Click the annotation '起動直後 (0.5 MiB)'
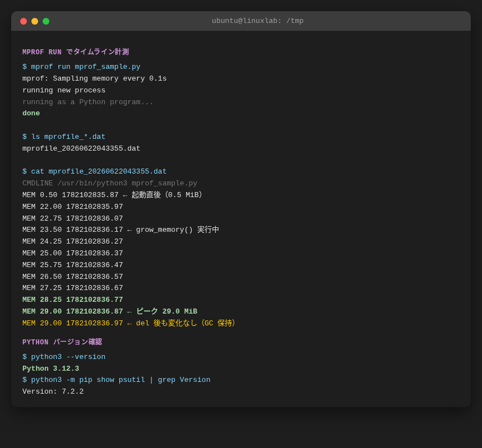482x448 pixels. click(166, 195)
